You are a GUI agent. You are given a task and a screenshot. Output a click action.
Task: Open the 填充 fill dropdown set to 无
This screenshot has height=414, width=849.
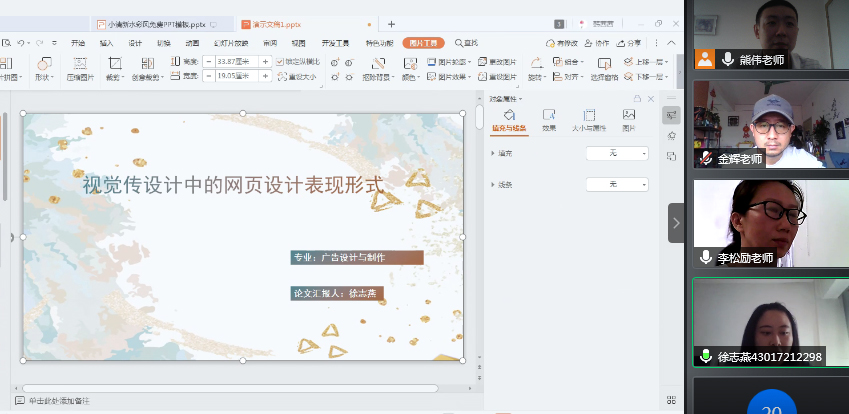coord(616,153)
